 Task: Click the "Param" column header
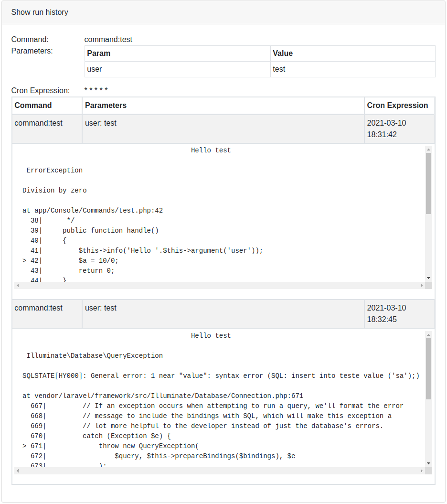177,54
